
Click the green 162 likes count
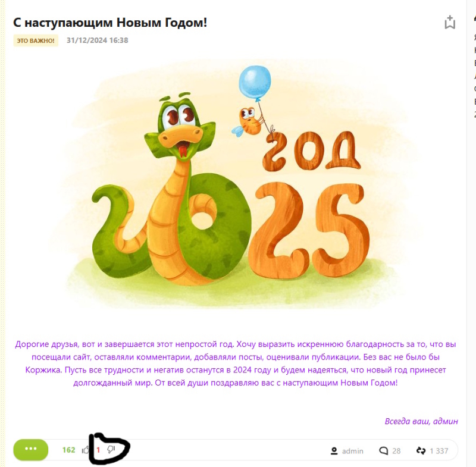pos(68,450)
